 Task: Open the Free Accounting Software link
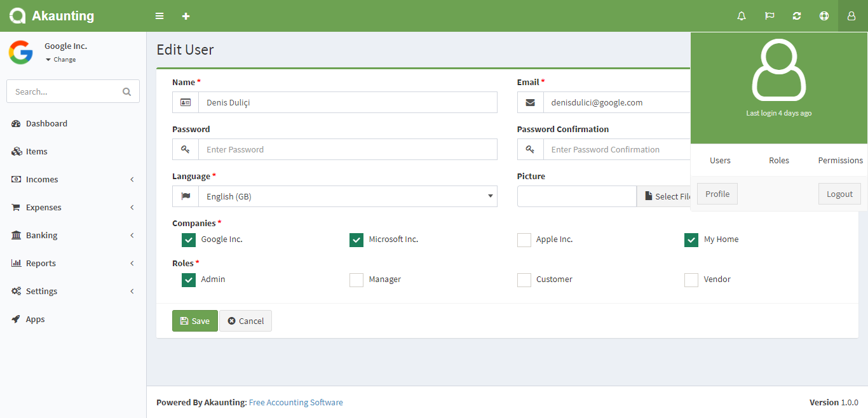click(295, 402)
